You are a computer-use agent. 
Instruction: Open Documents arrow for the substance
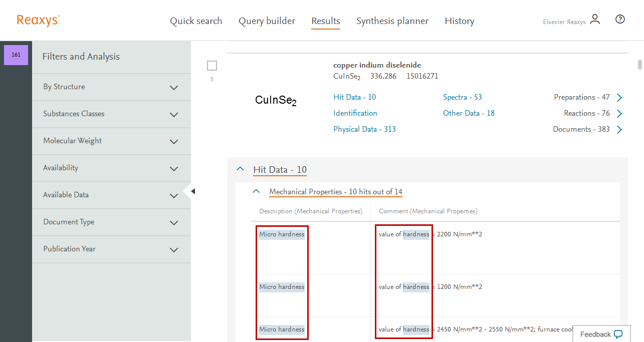tap(619, 130)
